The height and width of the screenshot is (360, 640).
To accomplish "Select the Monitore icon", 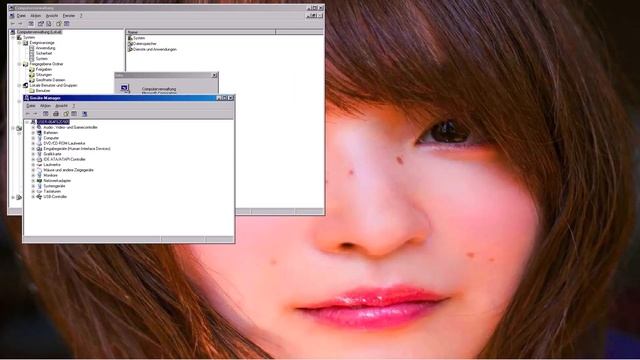I will click(x=39, y=175).
